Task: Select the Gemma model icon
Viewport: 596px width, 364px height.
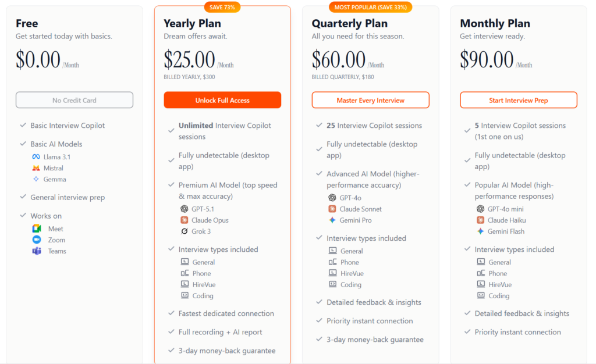Action: 37,179
